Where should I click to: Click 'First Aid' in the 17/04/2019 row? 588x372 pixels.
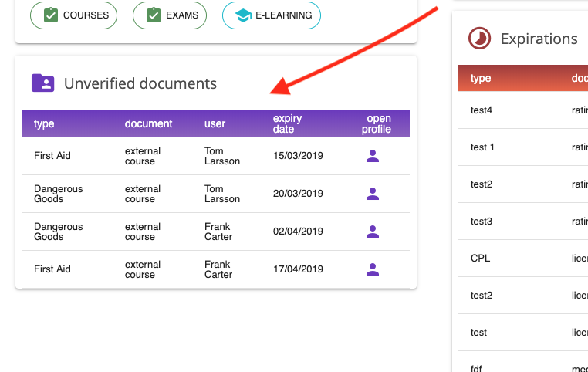click(x=52, y=269)
